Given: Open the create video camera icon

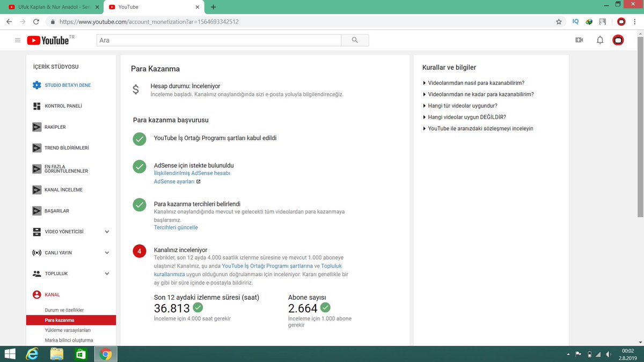Looking at the screenshot, I should pyautogui.click(x=579, y=40).
